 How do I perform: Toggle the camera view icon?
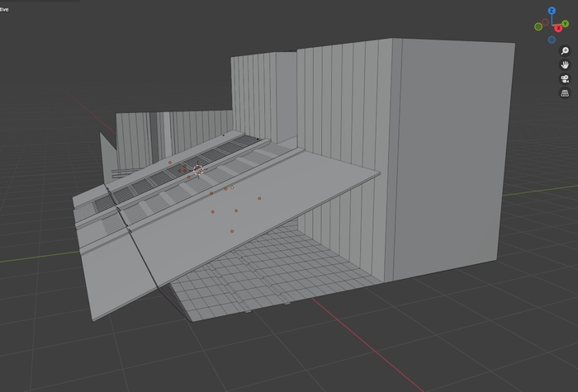coord(565,79)
